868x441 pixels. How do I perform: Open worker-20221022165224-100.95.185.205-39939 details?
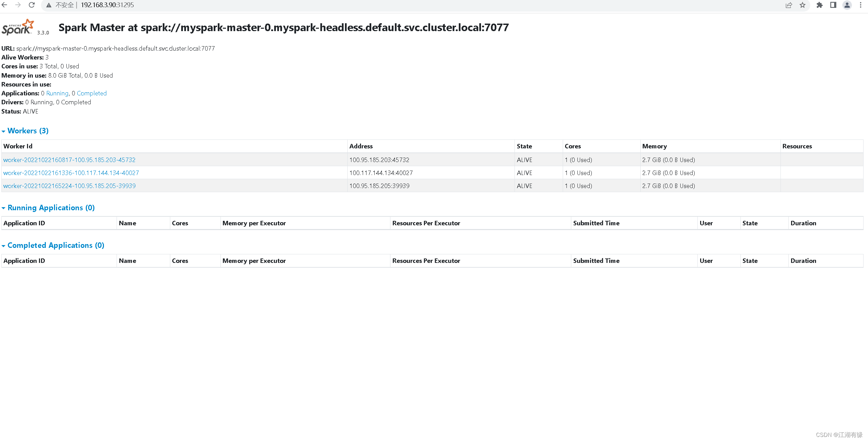69,186
